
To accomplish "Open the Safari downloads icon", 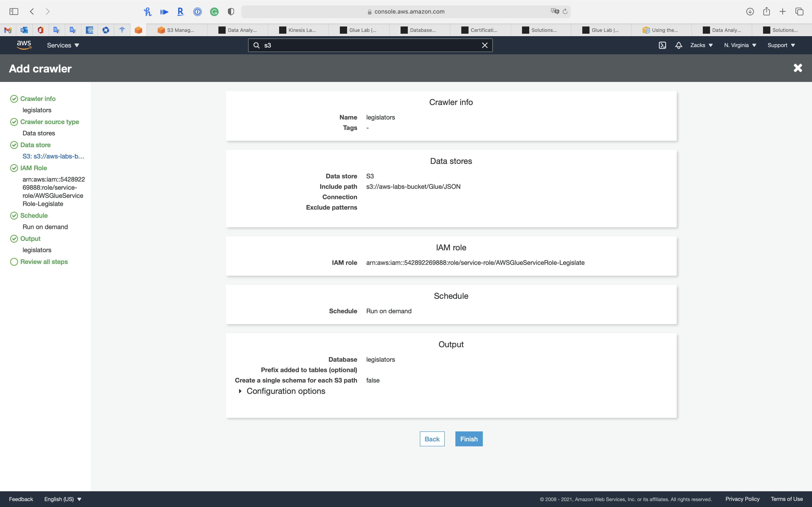I will (750, 11).
